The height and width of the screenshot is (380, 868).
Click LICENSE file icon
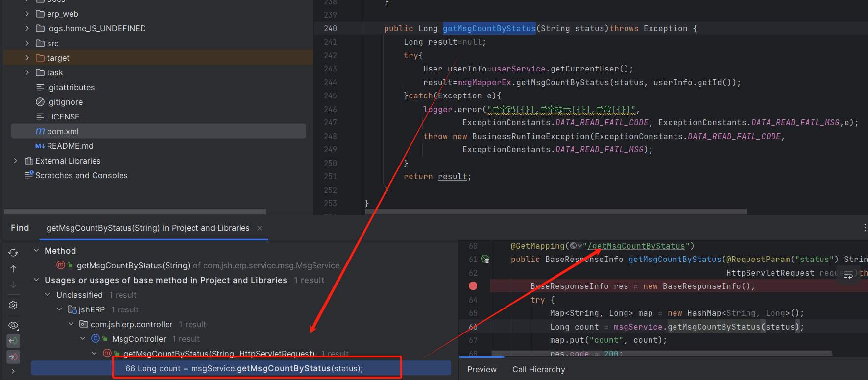[x=40, y=117]
